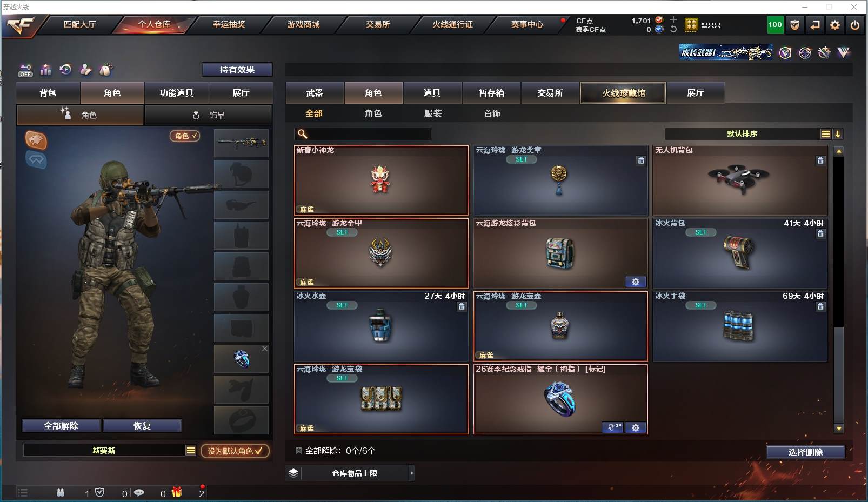This screenshot has height=502, width=868.
Task: Toggle the OFF switch icon above inventory tabs
Action: coord(25,70)
